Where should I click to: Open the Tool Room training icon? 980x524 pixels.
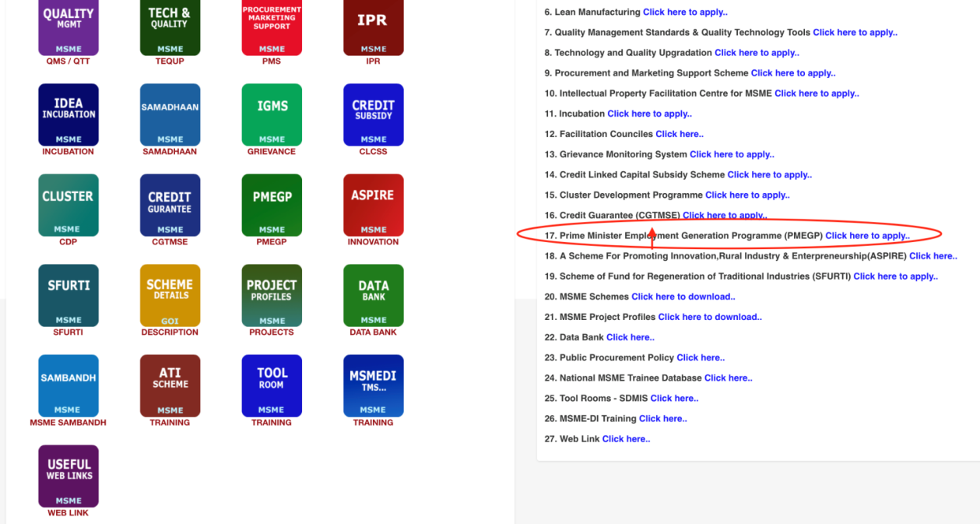[272, 386]
